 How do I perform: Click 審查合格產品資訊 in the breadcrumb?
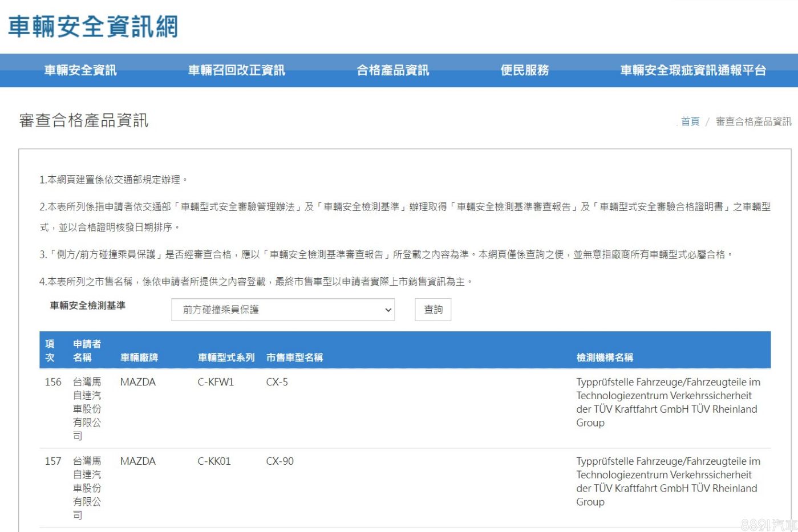point(753,121)
